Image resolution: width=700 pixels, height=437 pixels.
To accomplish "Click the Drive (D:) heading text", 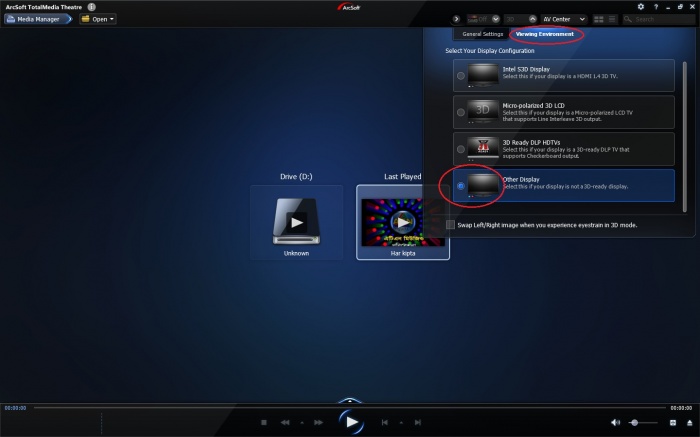I will pos(296,176).
